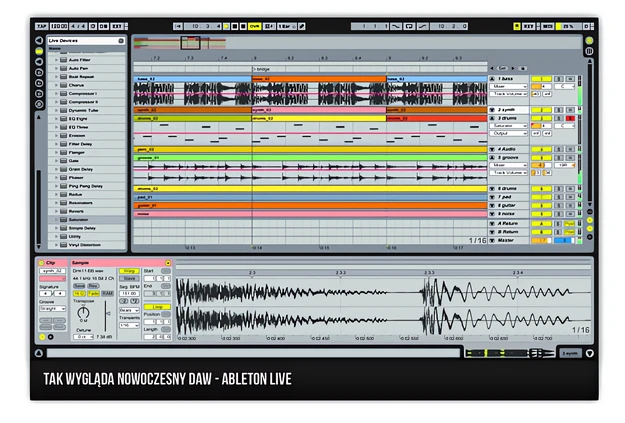Image resolution: width=625 pixels, height=423 pixels.
Task: Click the play button in transport bar
Action: (x=226, y=26)
